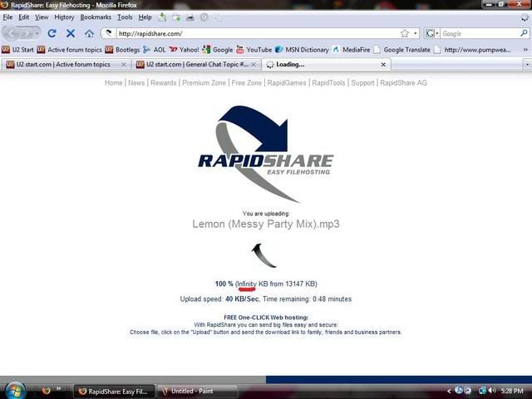Show hidden system tray icons arrow
The width and height of the screenshot is (532, 399).
[x=449, y=392]
